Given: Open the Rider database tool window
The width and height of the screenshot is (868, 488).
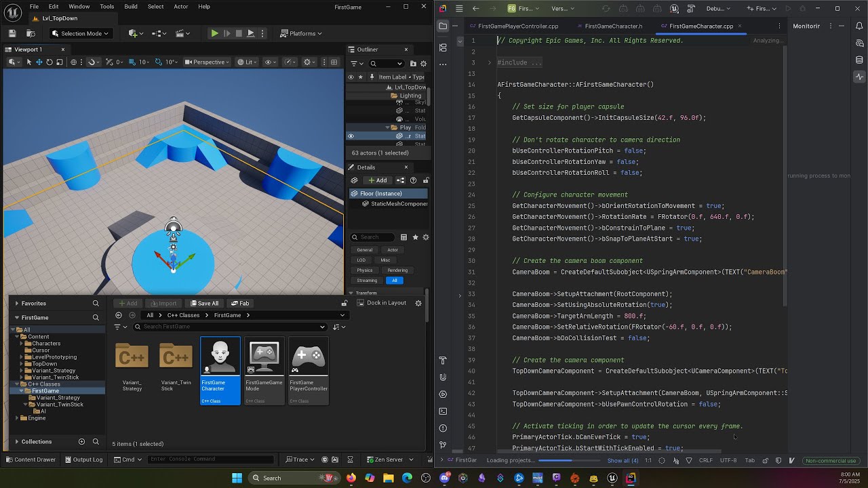Looking at the screenshot, I should click(x=860, y=60).
